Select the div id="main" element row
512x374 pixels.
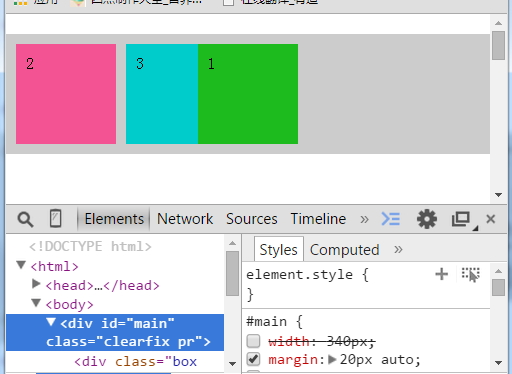pos(115,332)
